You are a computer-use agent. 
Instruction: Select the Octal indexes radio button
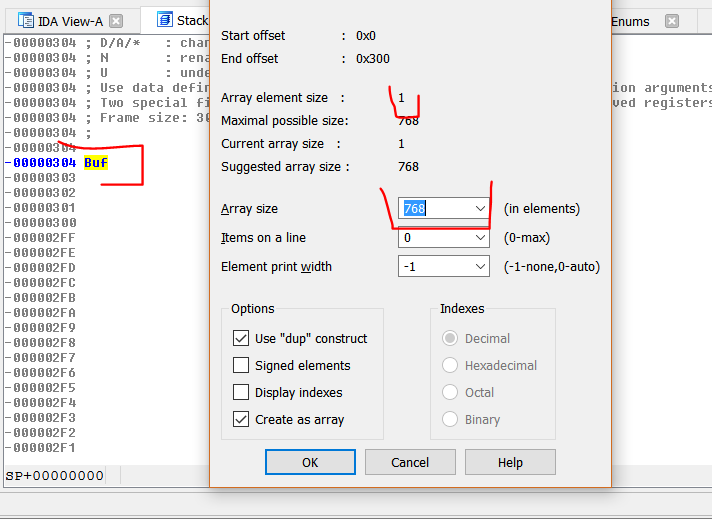450,393
